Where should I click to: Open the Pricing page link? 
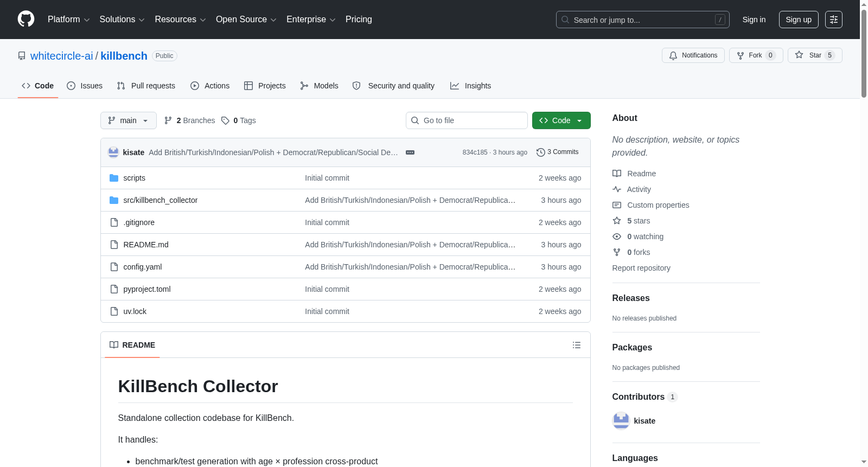click(359, 20)
